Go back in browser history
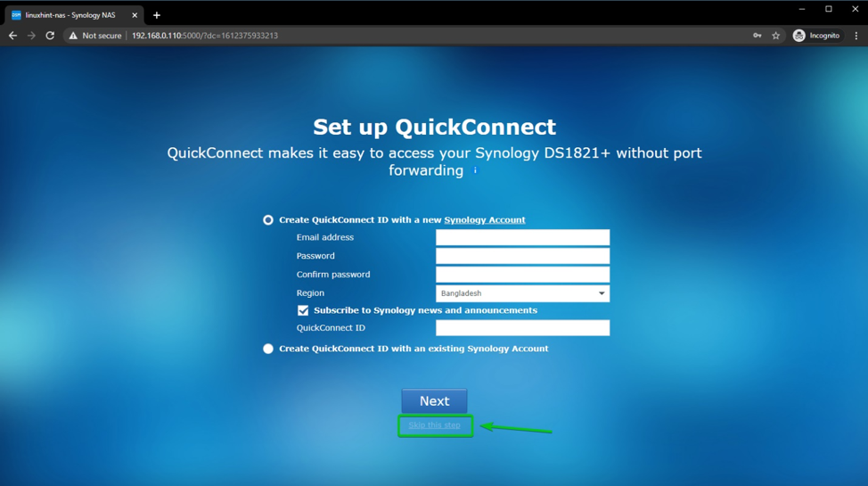 [x=12, y=36]
